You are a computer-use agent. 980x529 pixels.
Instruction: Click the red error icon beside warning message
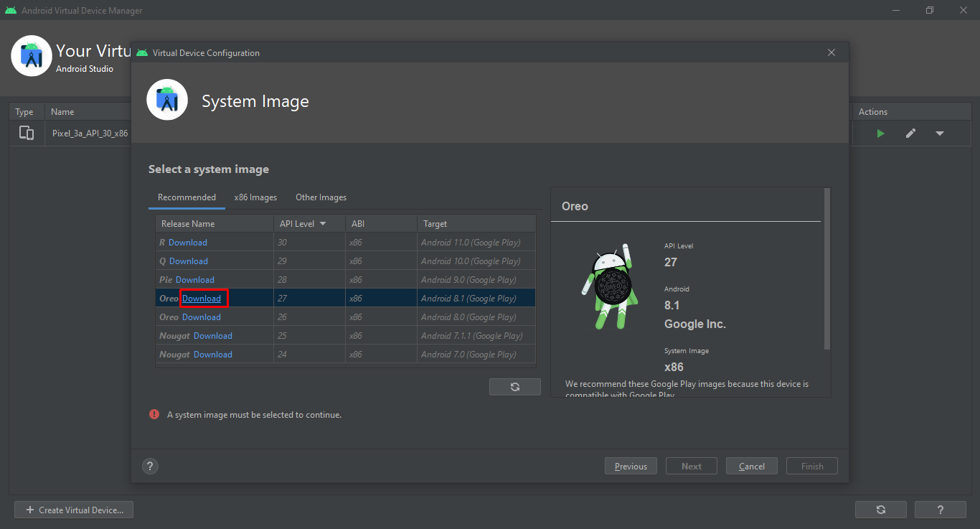(154, 414)
